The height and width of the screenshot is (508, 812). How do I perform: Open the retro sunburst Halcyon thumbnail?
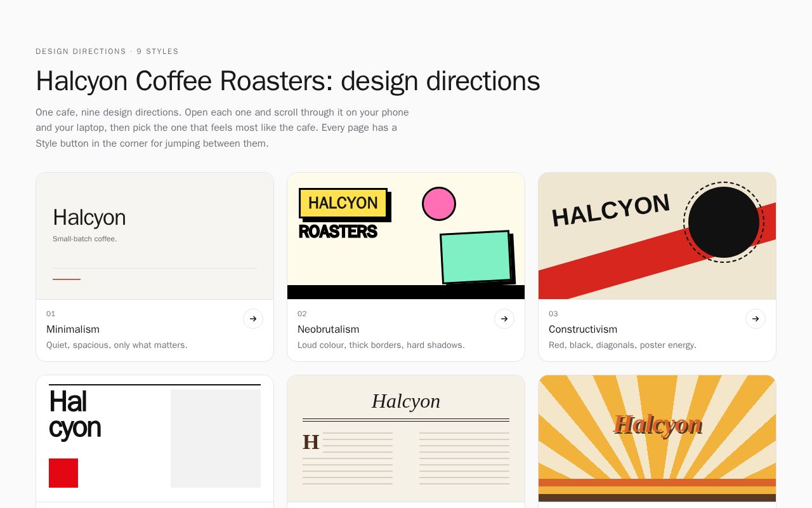pos(657,439)
